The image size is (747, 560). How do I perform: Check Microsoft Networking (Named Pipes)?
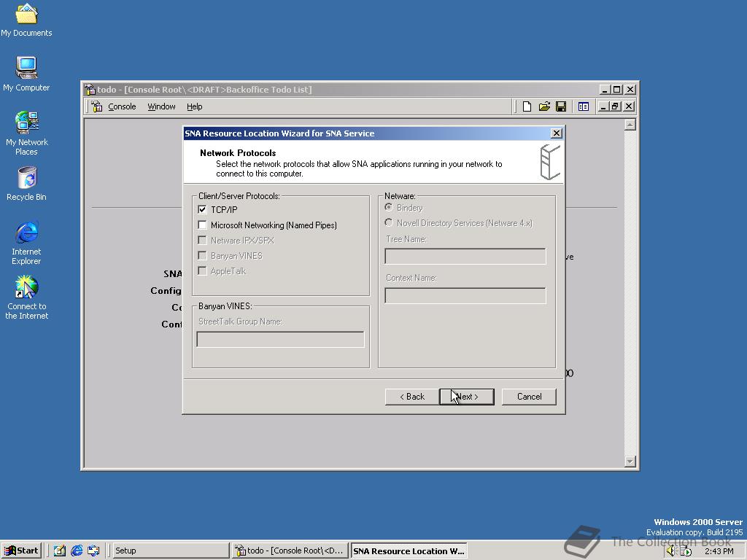point(203,225)
